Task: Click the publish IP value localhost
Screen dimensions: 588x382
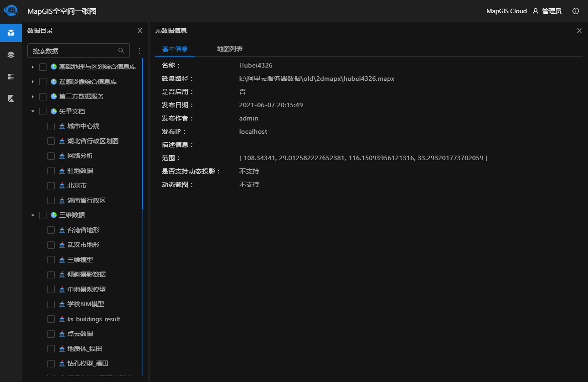Action: tap(253, 131)
